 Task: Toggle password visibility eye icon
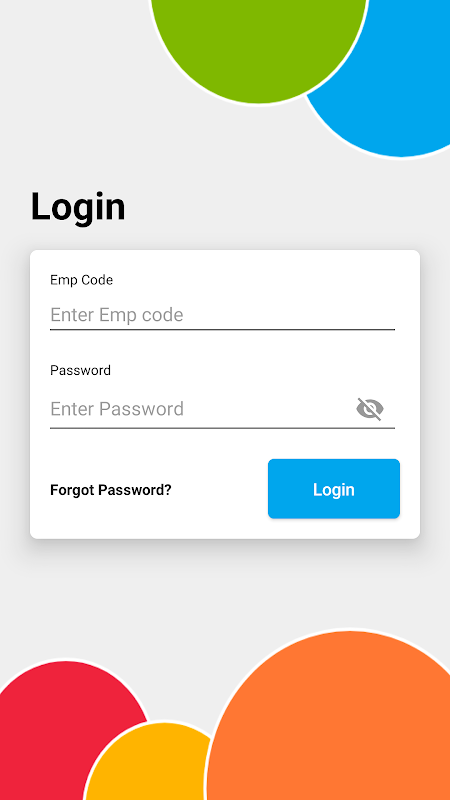[x=370, y=409]
